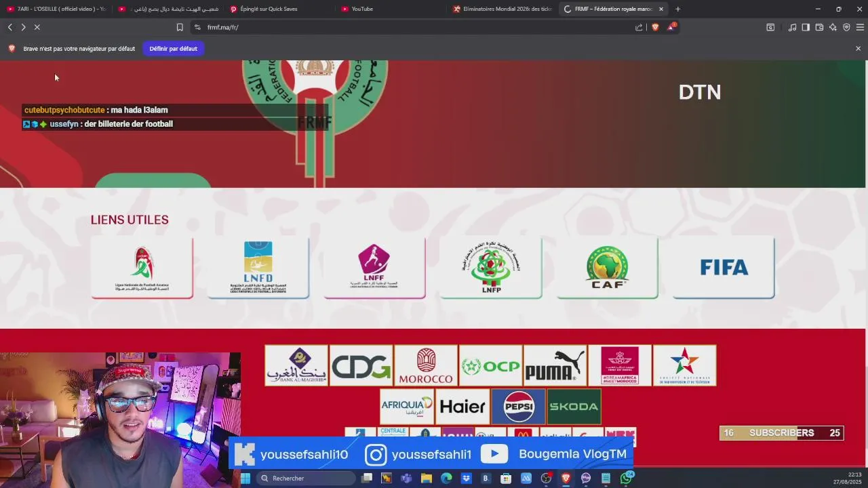The image size is (868, 488).
Task: Close the FRMF tab
Action: coord(661,9)
